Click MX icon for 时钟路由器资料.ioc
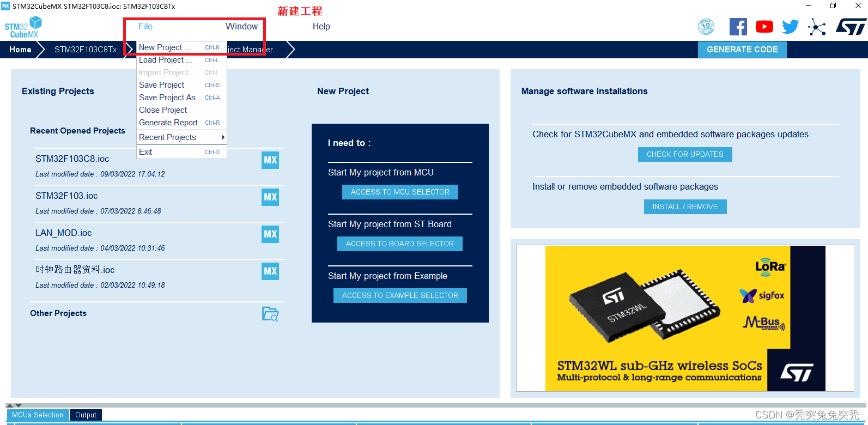 coord(270,271)
